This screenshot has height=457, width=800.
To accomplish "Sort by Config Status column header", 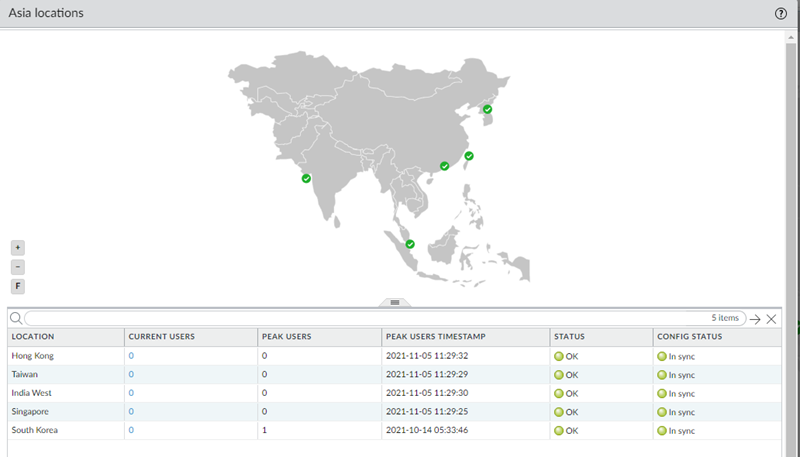I will [x=716, y=337].
